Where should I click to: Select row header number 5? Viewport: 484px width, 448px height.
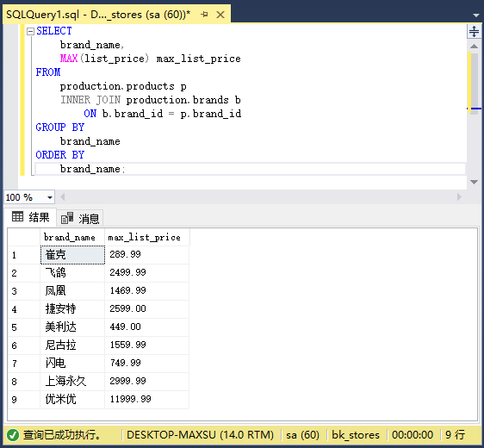24,327
